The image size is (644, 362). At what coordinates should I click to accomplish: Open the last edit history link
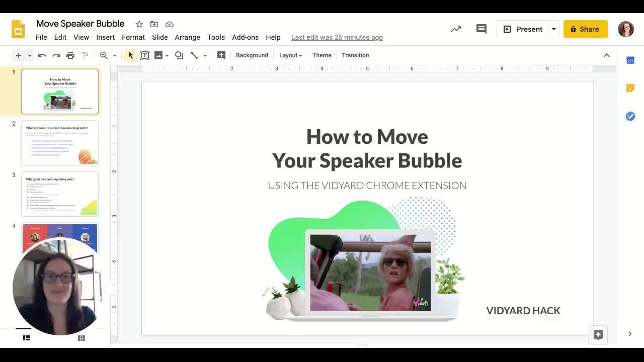[337, 37]
